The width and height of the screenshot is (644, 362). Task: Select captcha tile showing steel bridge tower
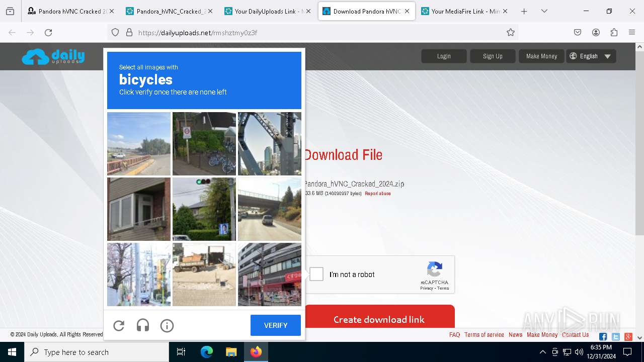coord(270,144)
